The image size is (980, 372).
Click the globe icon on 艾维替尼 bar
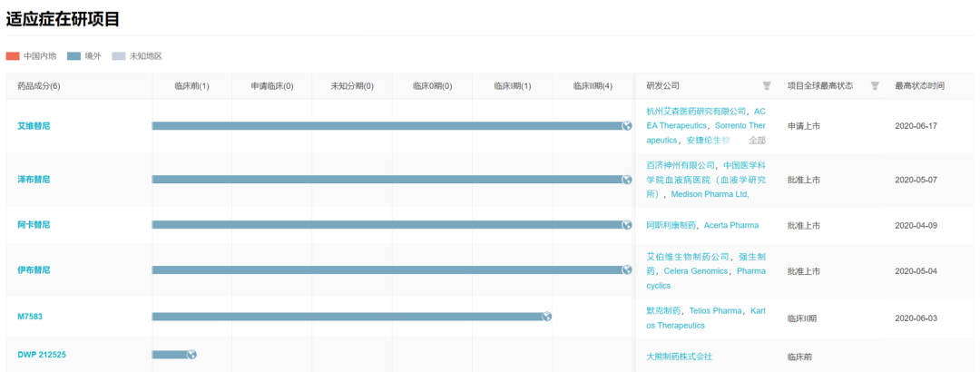pyautogui.click(x=627, y=126)
